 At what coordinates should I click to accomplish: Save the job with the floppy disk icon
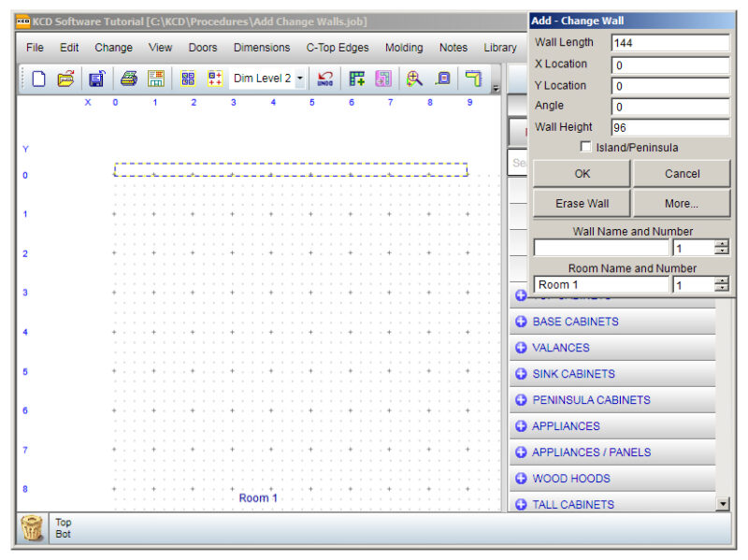click(x=97, y=79)
